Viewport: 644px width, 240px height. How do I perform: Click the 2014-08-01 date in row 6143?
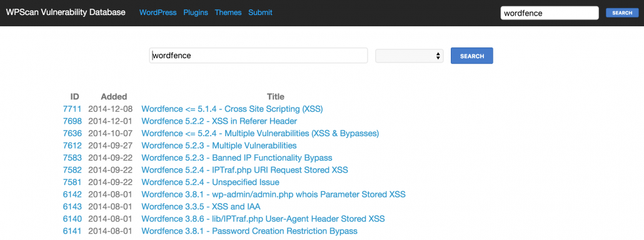tap(110, 206)
